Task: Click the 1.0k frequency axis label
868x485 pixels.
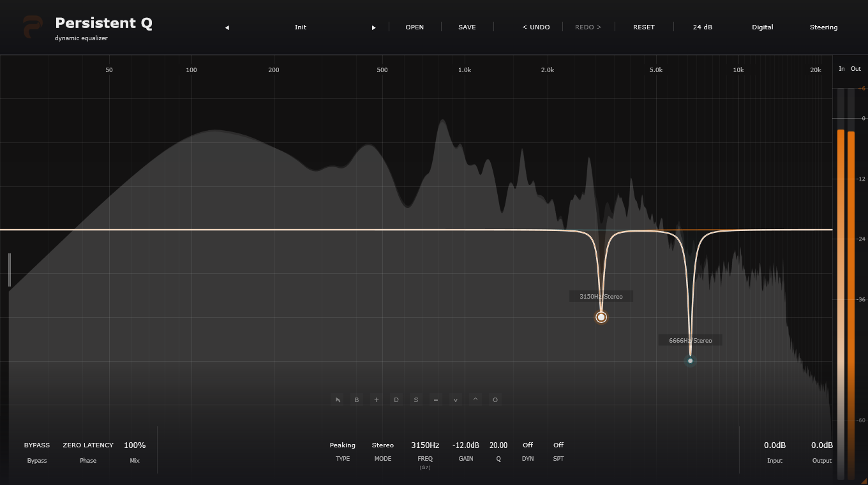Action: click(x=465, y=70)
